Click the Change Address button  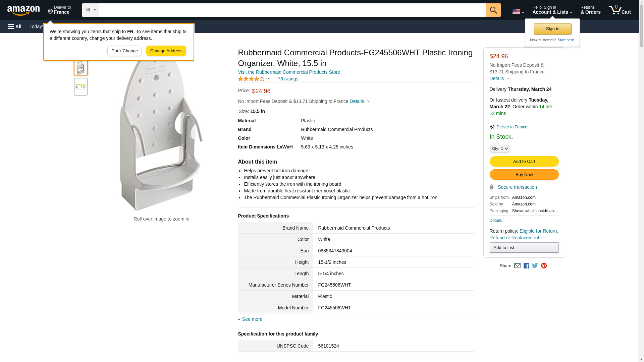166,51
